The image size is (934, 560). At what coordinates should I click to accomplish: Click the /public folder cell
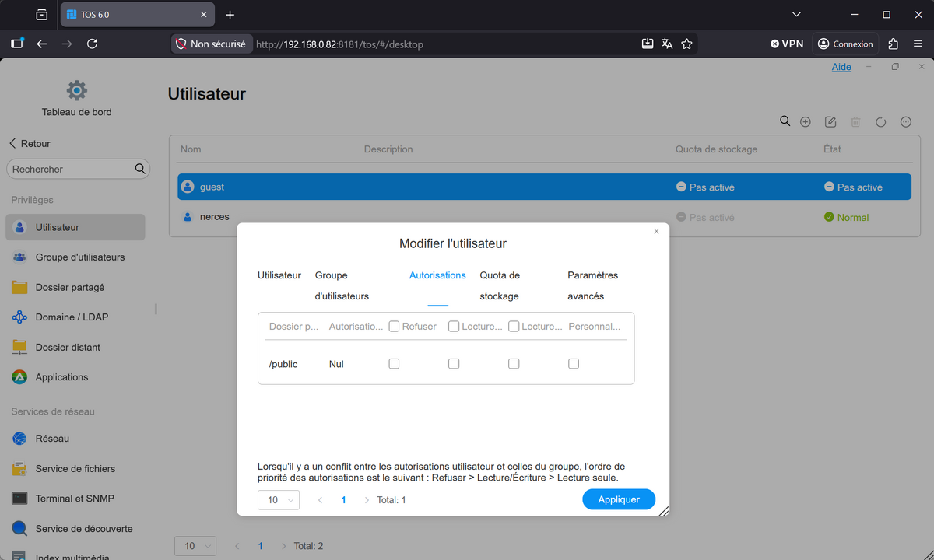click(x=283, y=364)
